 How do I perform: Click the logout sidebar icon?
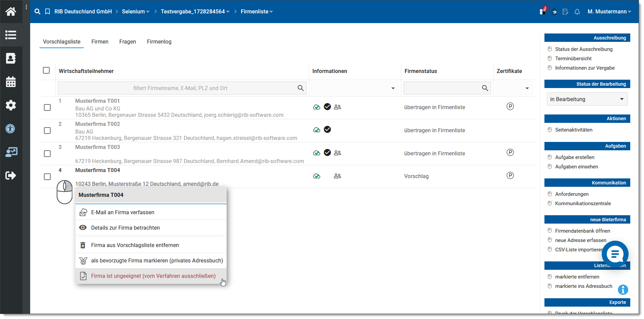[x=11, y=175]
